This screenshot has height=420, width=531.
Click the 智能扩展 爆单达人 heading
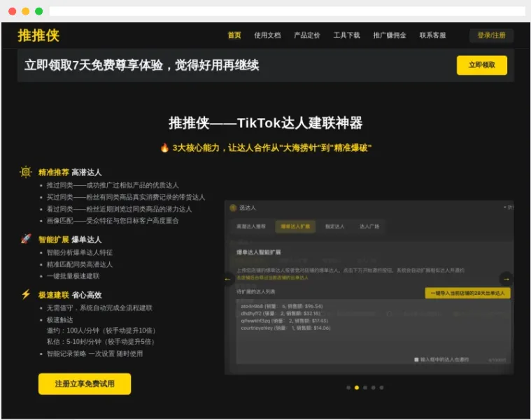(70, 240)
